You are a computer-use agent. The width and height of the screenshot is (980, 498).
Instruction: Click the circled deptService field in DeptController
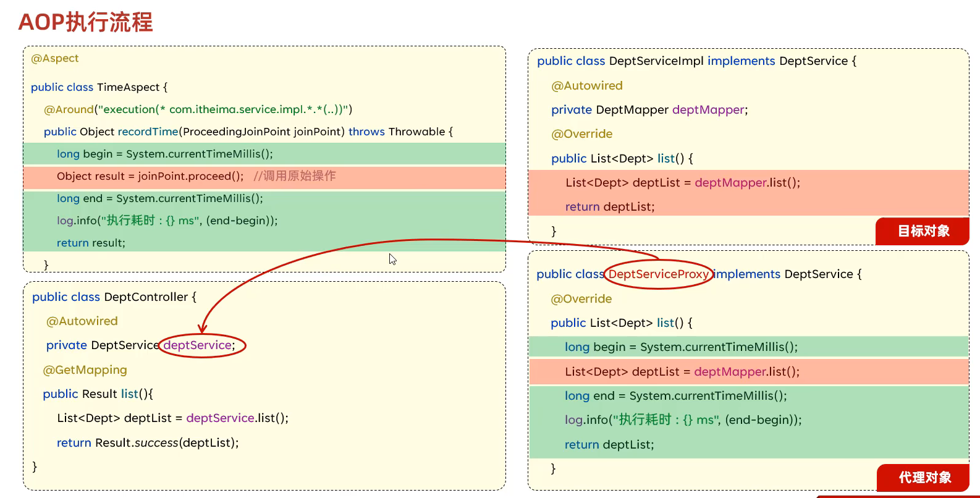coord(199,345)
